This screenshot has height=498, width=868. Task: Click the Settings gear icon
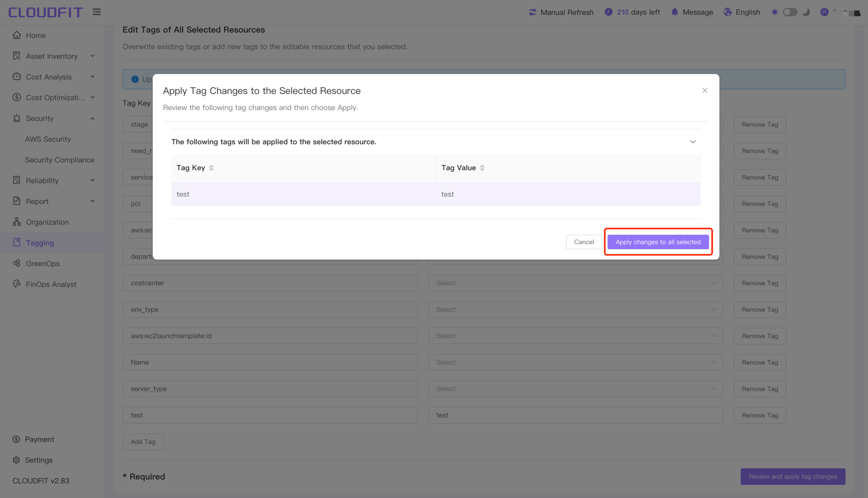click(17, 460)
